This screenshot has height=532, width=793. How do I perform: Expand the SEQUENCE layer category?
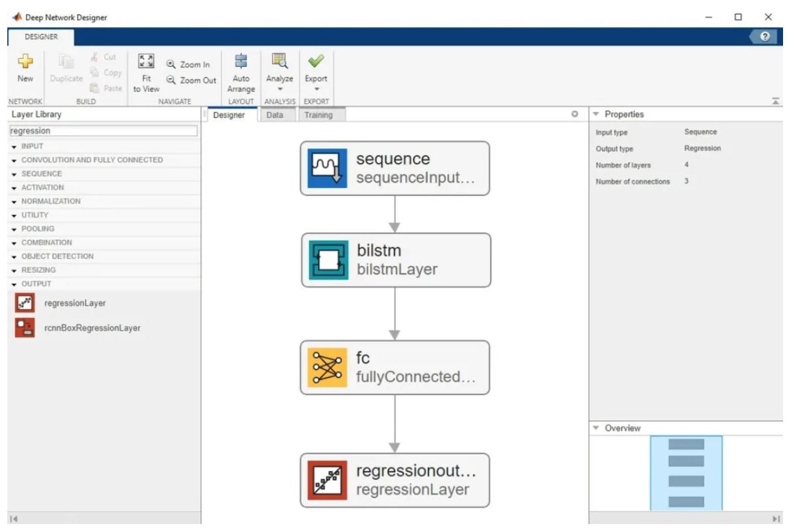[x=14, y=174]
